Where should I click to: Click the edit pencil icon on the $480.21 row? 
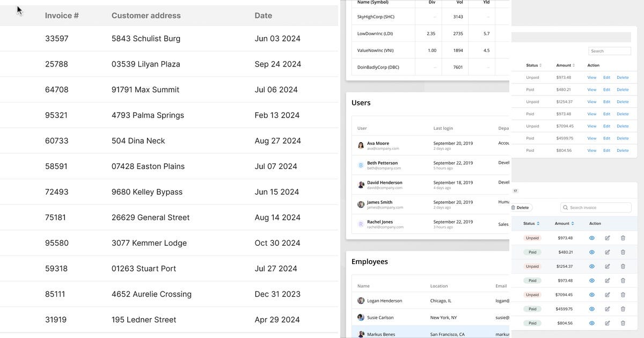click(x=608, y=252)
